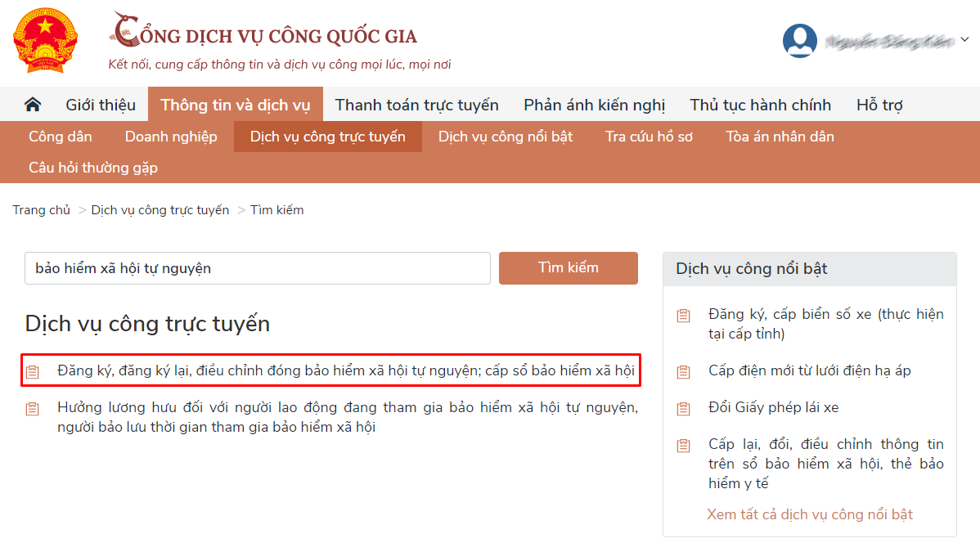Open the Thanh toán trực tuyến menu
The height and width of the screenshot is (552, 980).
click(x=416, y=105)
